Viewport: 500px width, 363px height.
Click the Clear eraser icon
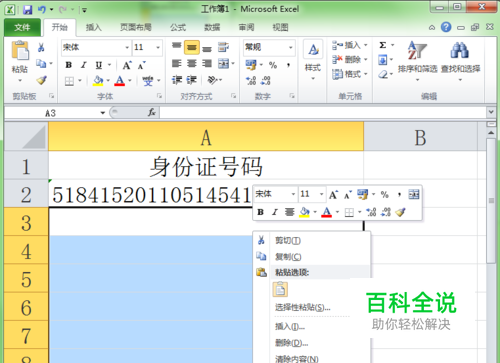click(x=383, y=74)
